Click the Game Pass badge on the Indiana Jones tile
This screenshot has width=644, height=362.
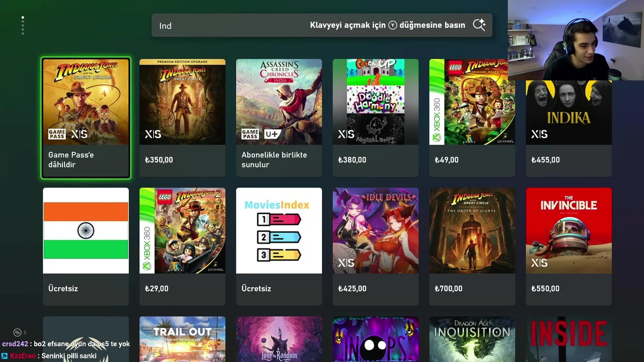coord(57,134)
